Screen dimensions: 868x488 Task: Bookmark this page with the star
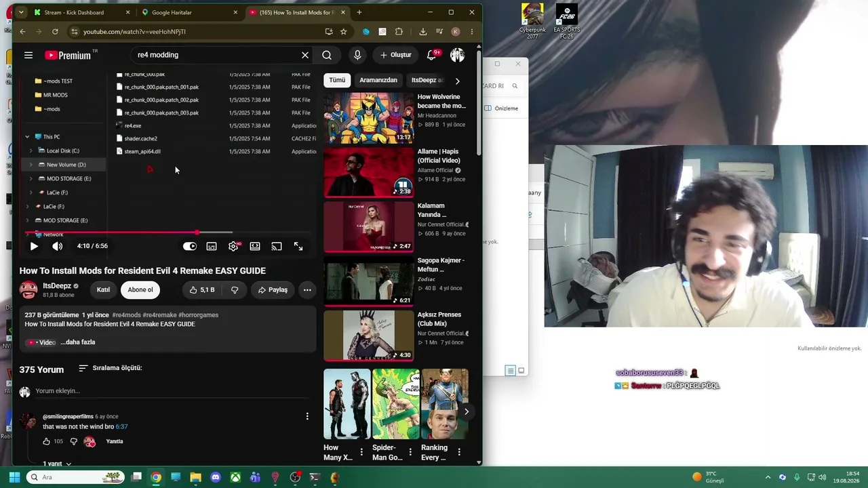pyautogui.click(x=344, y=31)
